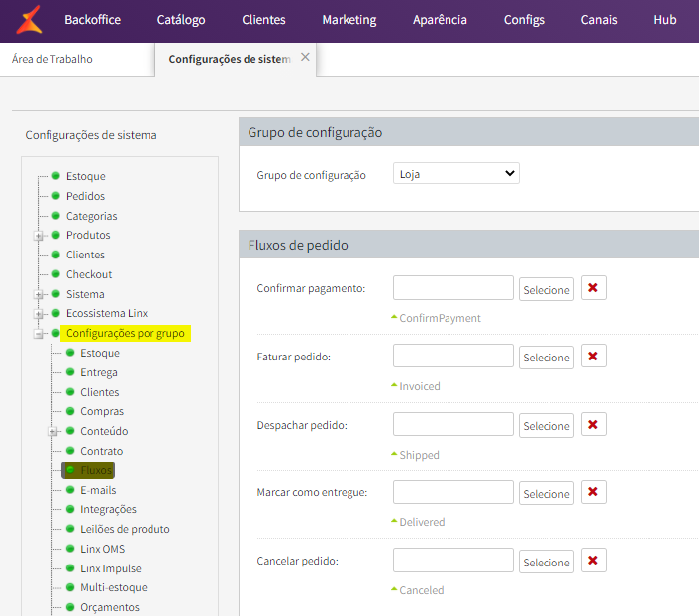Select Leilões de produto in the tree
The image size is (699, 616).
tap(125, 529)
